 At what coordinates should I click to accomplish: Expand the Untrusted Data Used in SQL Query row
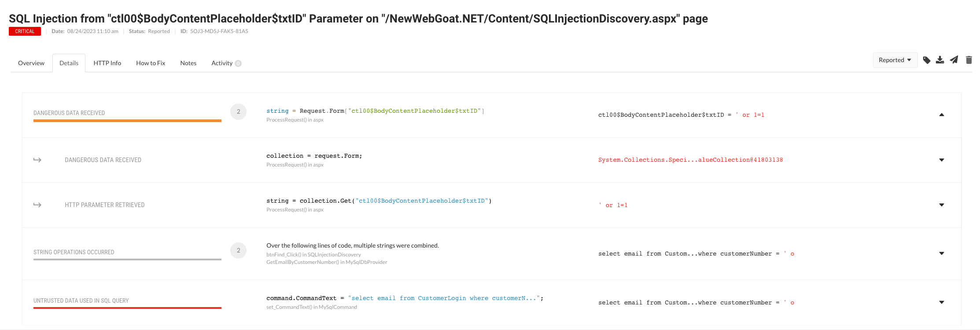pos(942,302)
